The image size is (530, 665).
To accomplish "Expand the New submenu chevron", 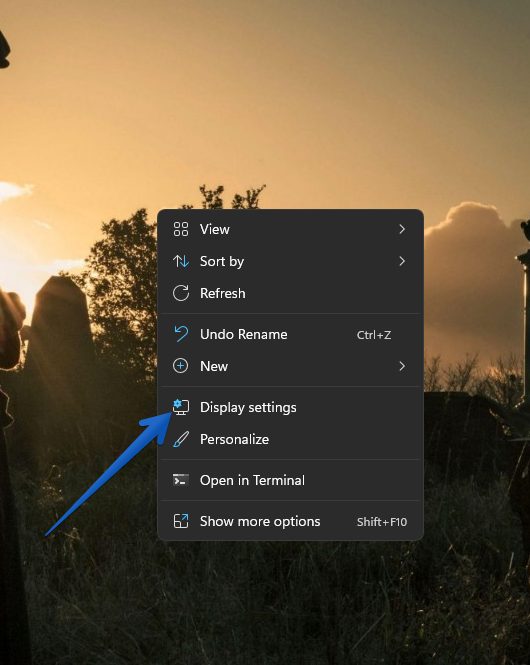I will point(402,366).
